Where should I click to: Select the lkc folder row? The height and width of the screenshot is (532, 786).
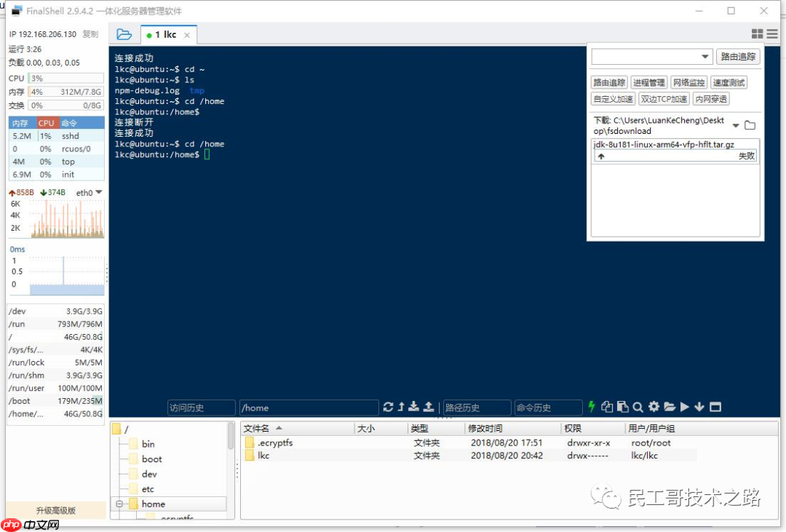coord(469,456)
